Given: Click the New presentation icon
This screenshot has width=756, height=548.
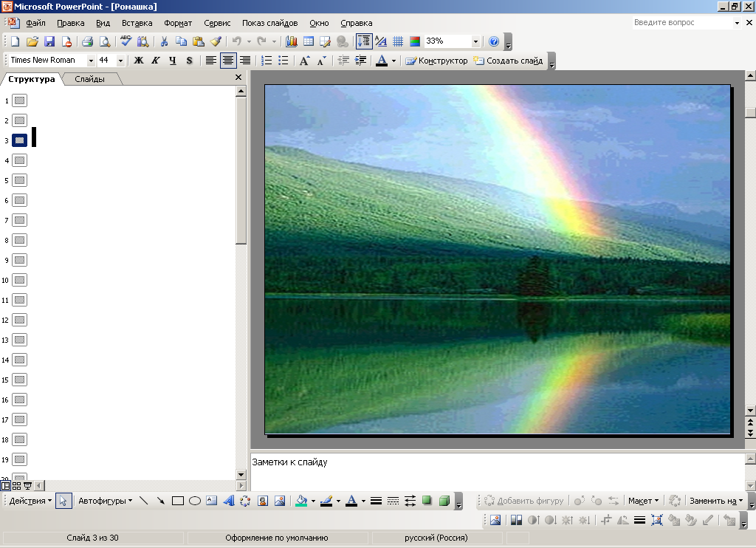Looking at the screenshot, I should tap(15, 41).
